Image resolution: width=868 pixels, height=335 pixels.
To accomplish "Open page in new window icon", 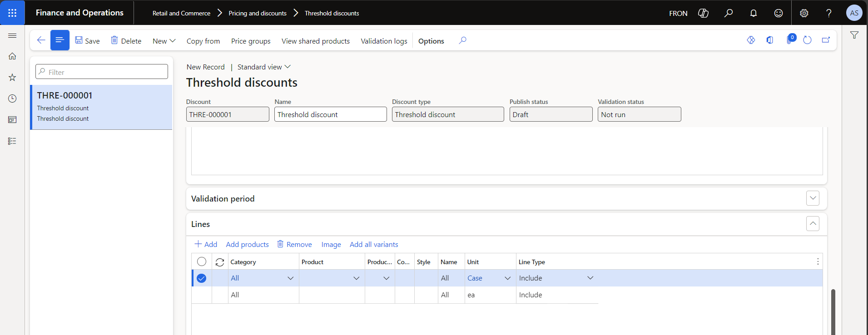I will point(826,40).
